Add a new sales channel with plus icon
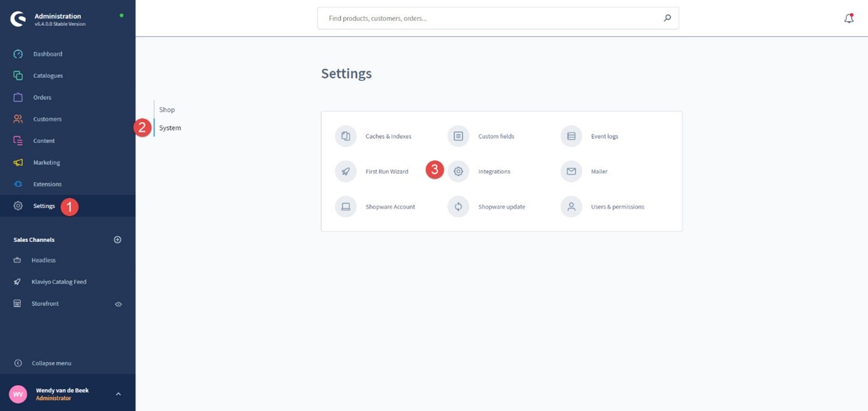The height and width of the screenshot is (411, 868). (x=117, y=239)
